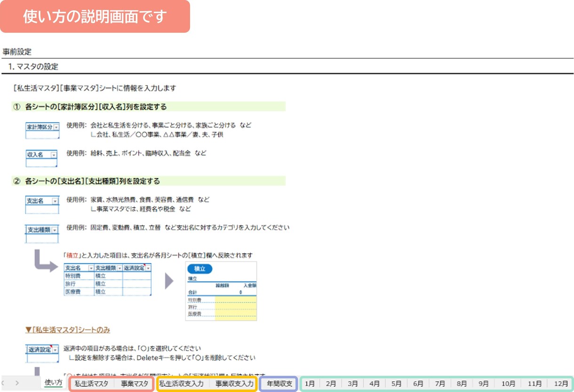574x392 pixels.
Task: Click the 使い方の説明画面です banner
Action: point(95,16)
